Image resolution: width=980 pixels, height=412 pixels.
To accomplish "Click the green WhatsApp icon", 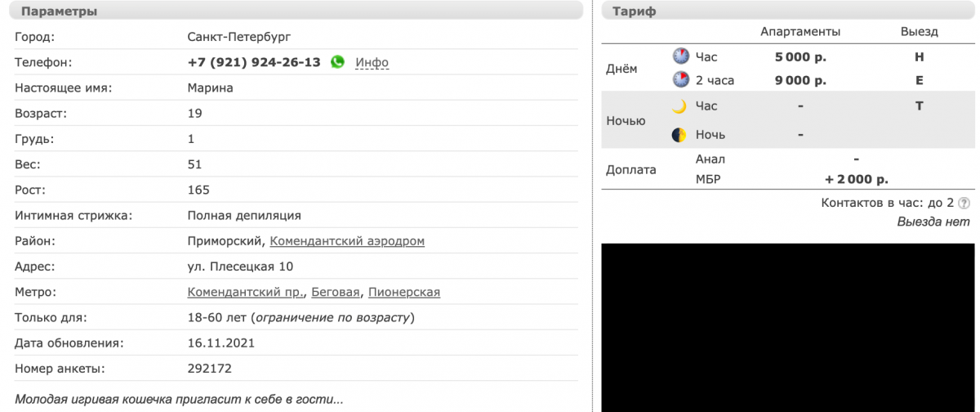I will [337, 62].
